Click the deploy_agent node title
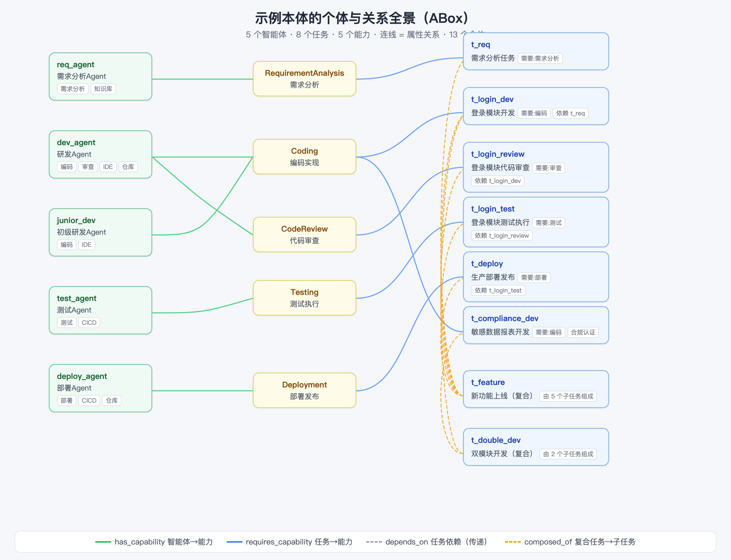This screenshot has height=560, width=731. point(82,376)
